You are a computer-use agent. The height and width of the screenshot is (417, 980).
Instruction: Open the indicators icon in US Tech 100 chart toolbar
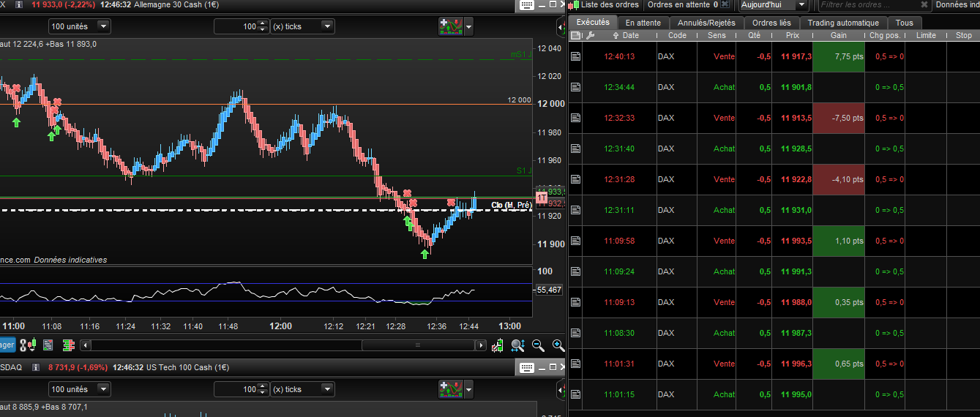pos(450,389)
